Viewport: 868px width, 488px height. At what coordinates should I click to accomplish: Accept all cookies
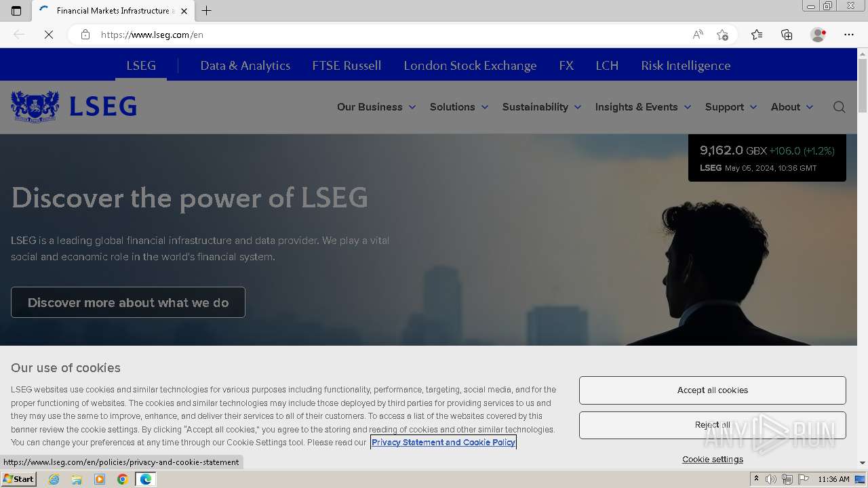pos(713,390)
